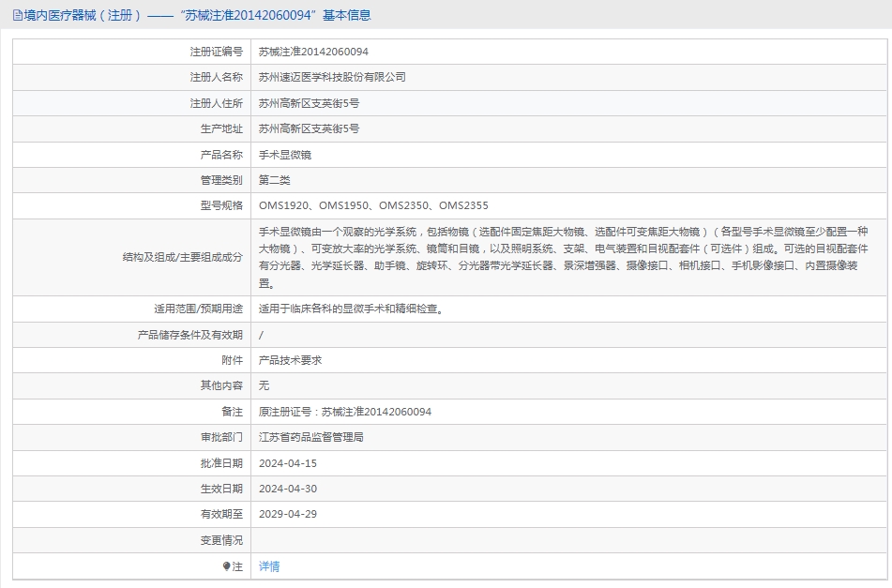The height and width of the screenshot is (588, 892).
Task: Click the 第二类 value
Action: (x=274, y=180)
